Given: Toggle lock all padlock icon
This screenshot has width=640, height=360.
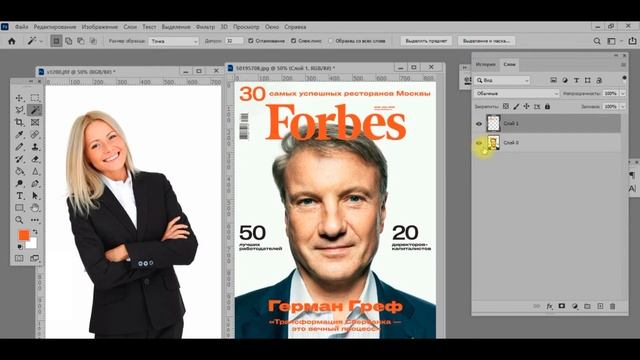Looking at the screenshot, I should [547, 107].
